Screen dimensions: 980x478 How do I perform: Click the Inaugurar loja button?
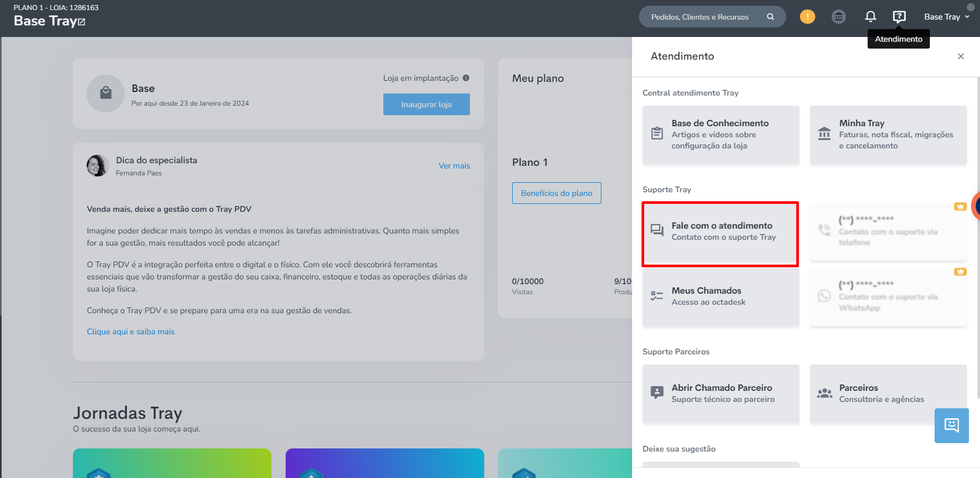(x=427, y=104)
